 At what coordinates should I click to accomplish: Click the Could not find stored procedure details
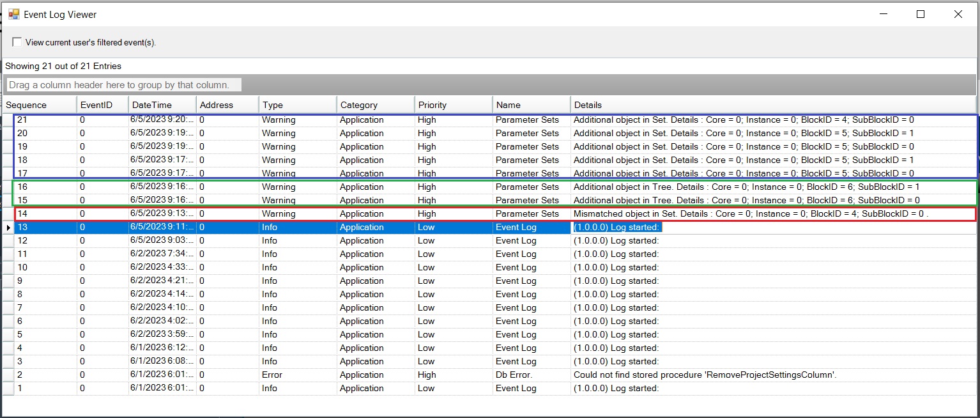tap(773, 375)
